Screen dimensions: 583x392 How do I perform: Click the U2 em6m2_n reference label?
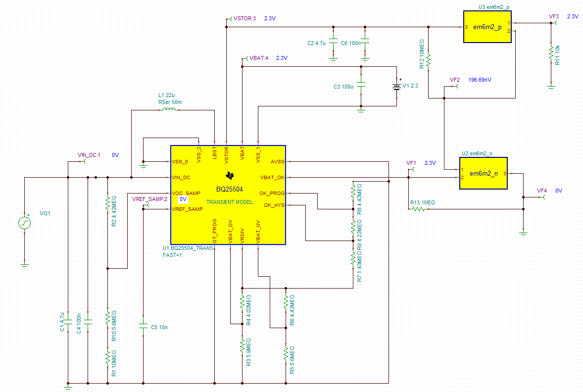coord(477,153)
